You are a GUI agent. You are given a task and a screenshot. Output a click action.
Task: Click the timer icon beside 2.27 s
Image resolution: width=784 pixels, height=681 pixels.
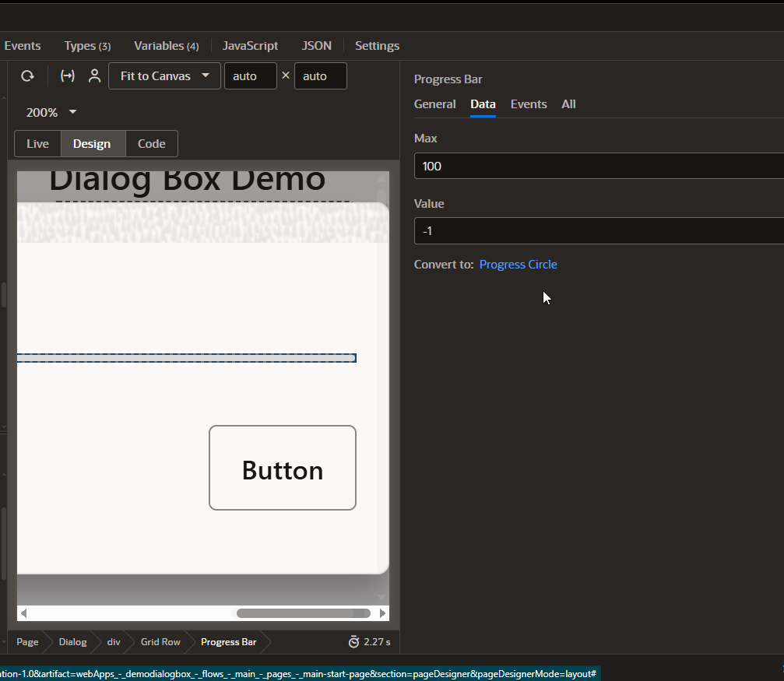coord(353,642)
